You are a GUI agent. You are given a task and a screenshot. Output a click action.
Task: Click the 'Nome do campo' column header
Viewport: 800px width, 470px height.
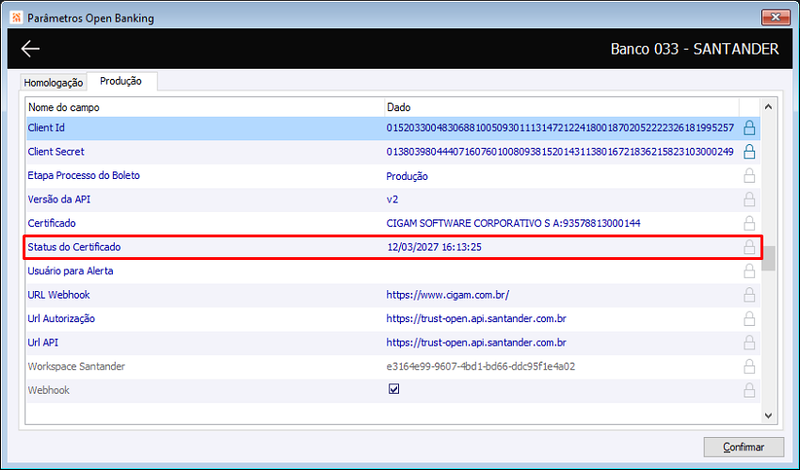(205, 107)
